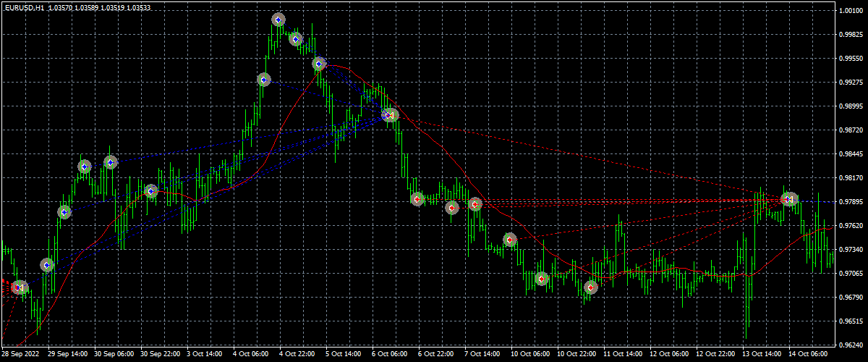Screen dimensions: 868x362
Task: Click the EURUSD,H1 chart title text
Action: [x=23, y=7]
